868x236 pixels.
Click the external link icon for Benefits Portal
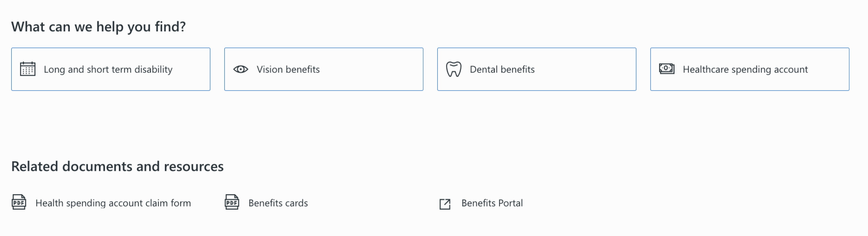445,204
